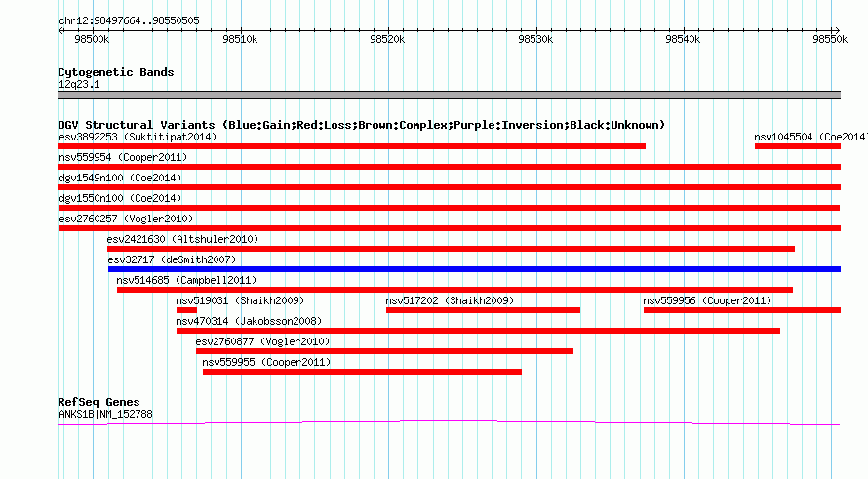868x479 pixels.
Task: Click the DGV Structural Variants track title
Action: [x=362, y=125]
